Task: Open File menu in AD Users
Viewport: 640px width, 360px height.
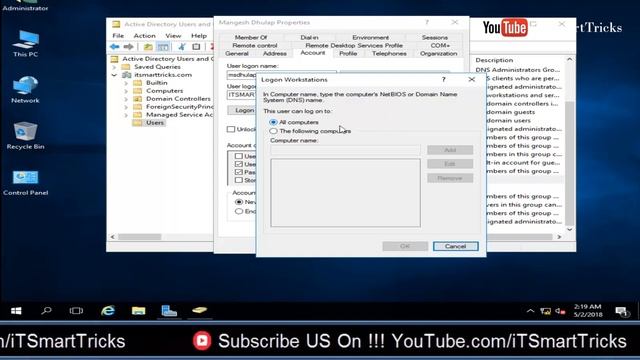Action: [x=118, y=36]
